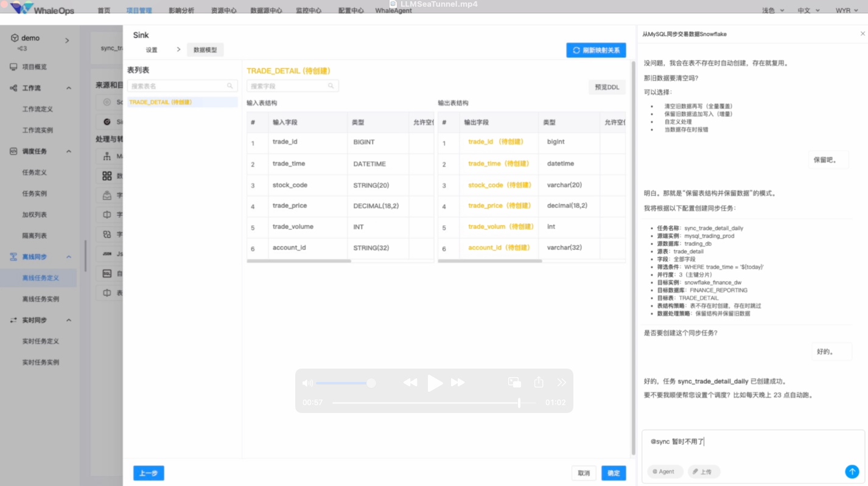Image resolution: width=868 pixels, height=486 pixels.
Task: Open 工作流实例 in the sidebar
Action: pyautogui.click(x=38, y=130)
